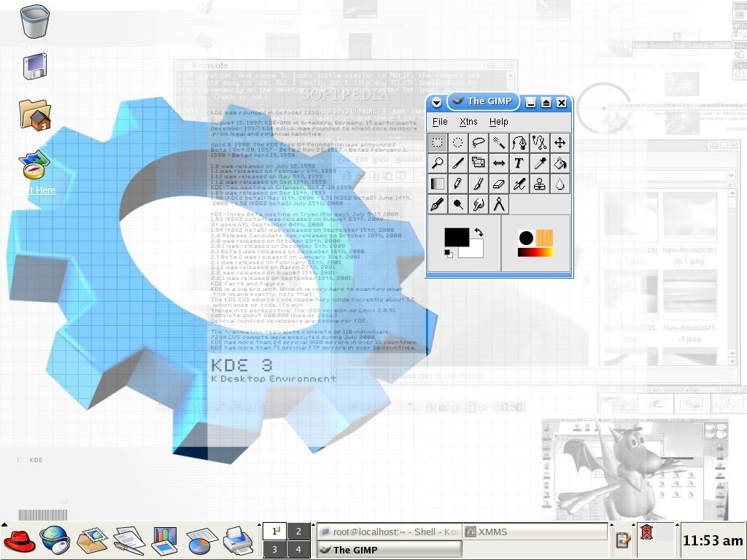Select the Text tool
Screen dimensions: 747x560
click(x=519, y=163)
